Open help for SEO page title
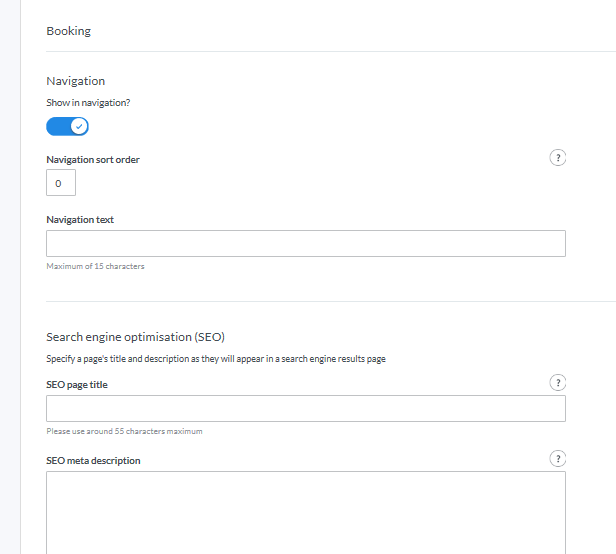 559,382
